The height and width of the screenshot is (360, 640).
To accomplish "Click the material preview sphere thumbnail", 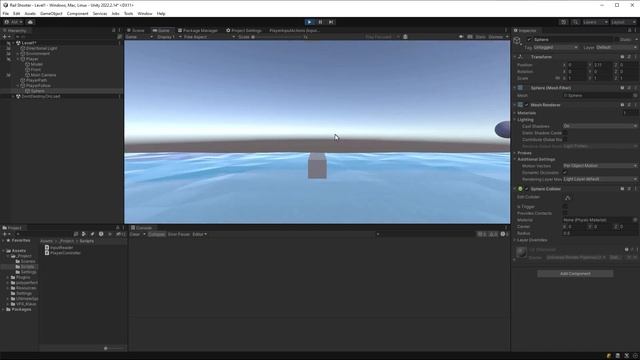I will [x=521, y=252].
